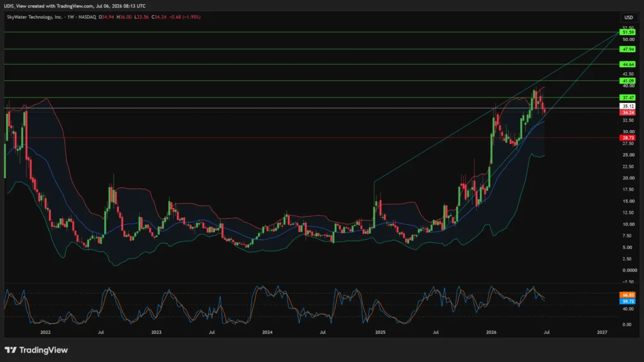The image size is (644, 362).
Task: Select the 47.94 price level label
Action: (628, 49)
